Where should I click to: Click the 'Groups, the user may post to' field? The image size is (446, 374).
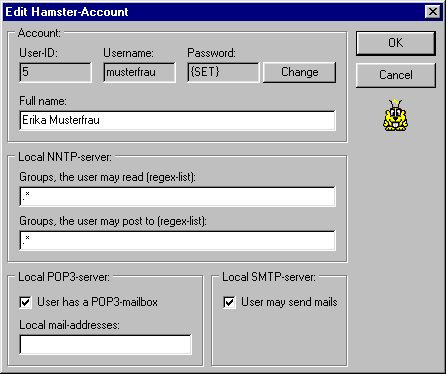tap(177, 240)
